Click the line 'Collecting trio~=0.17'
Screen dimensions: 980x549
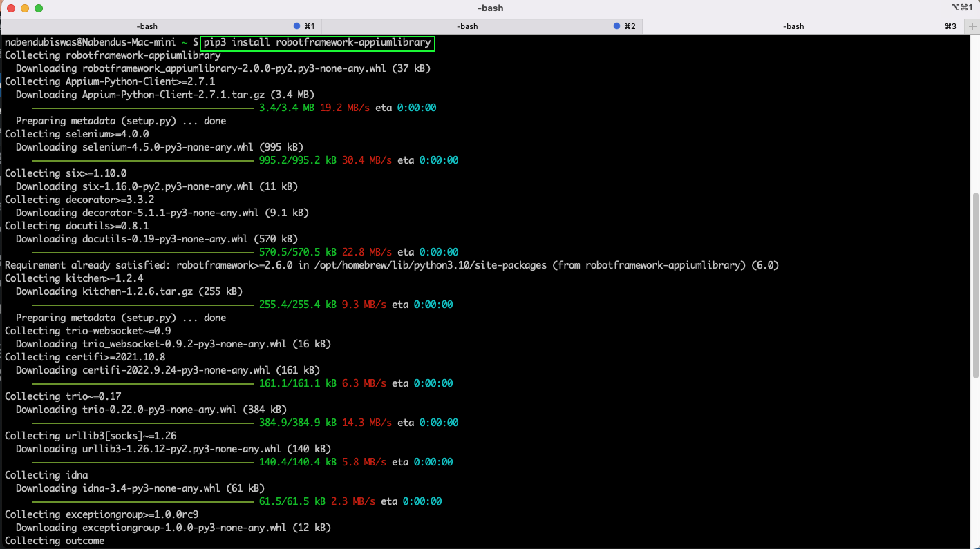pyautogui.click(x=63, y=396)
